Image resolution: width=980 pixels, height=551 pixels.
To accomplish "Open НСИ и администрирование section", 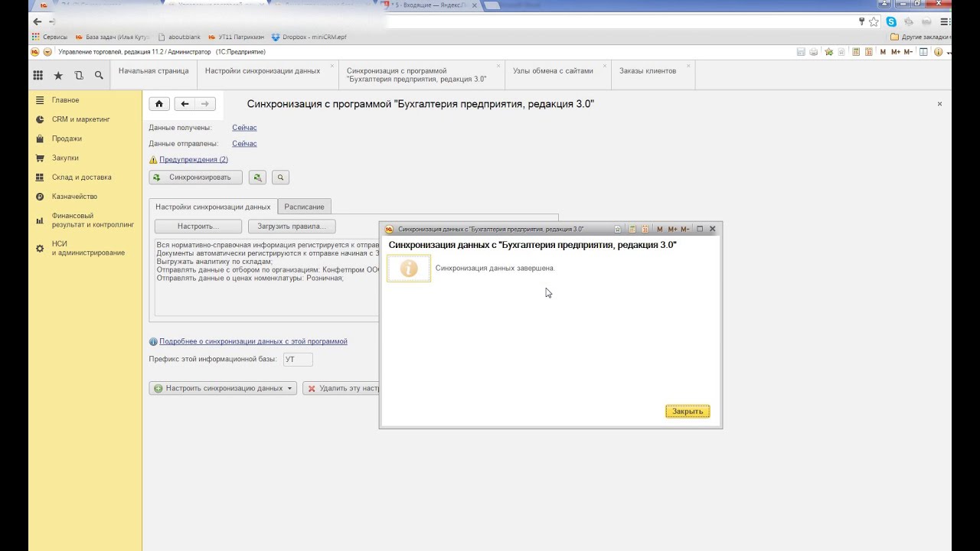I will [x=88, y=248].
